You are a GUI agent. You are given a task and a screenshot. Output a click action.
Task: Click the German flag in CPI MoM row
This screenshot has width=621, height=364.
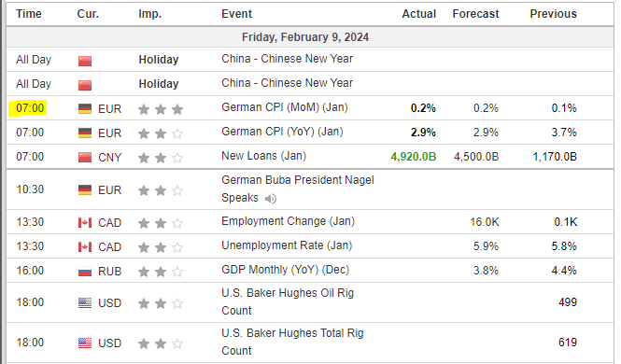point(85,109)
